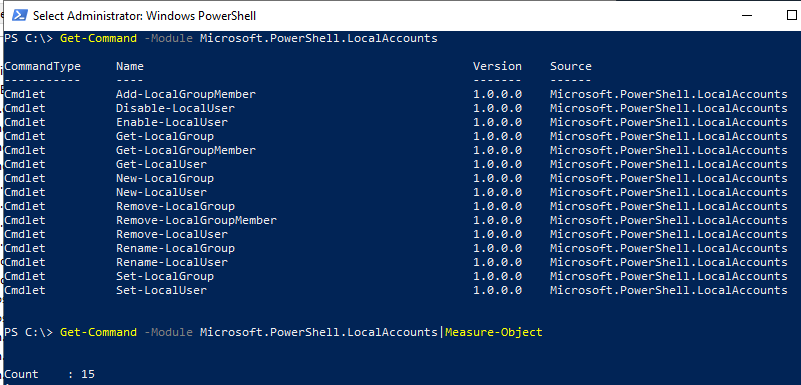Click the Source value in Get-LocalUser row
801x385 pixels.
(669, 164)
